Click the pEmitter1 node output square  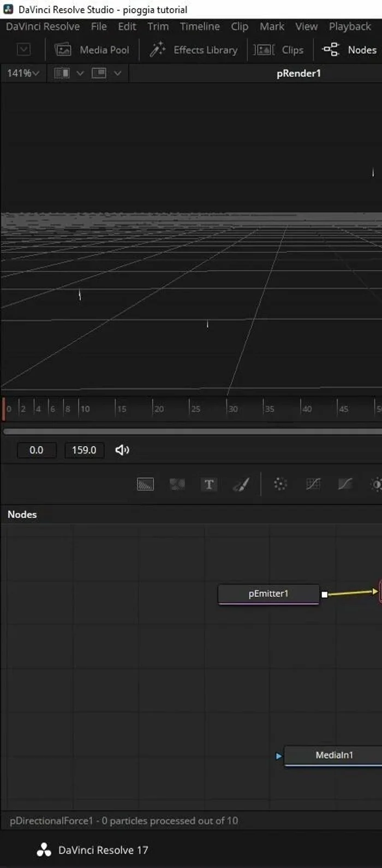pos(324,594)
